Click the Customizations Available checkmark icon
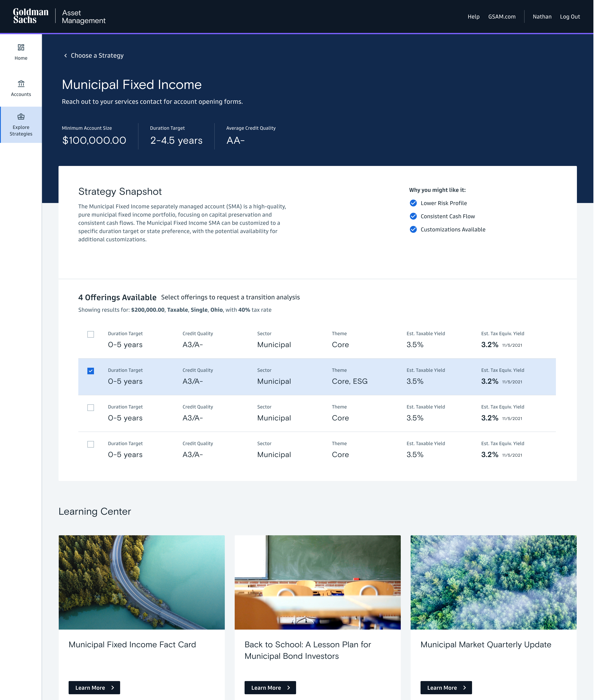The height and width of the screenshot is (700, 600). pos(413,229)
